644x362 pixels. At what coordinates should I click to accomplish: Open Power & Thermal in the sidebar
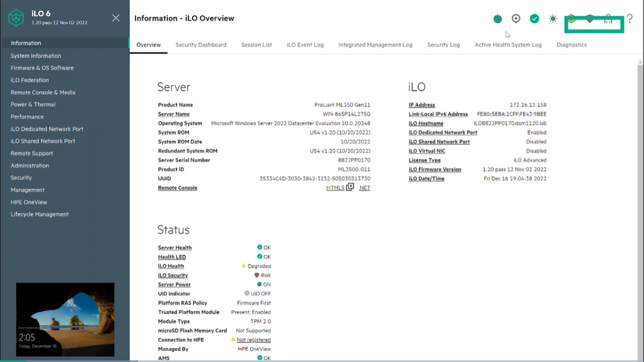[33, 105]
